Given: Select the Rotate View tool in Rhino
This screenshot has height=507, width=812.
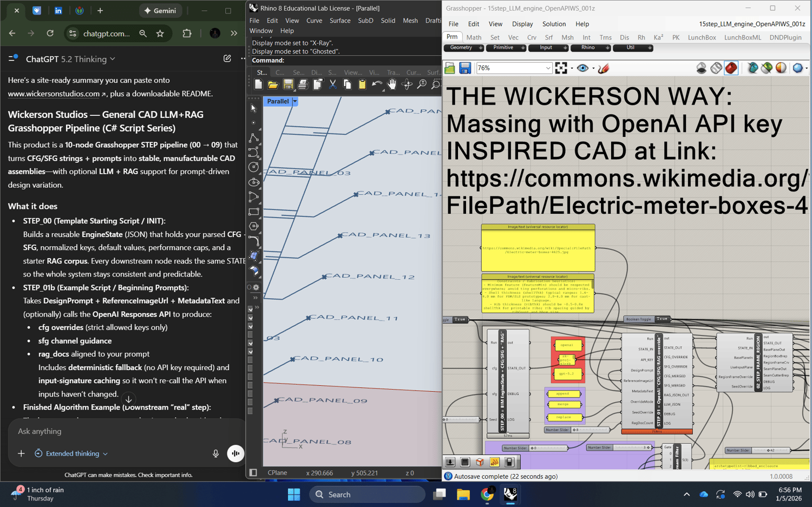Looking at the screenshot, I should [407, 84].
